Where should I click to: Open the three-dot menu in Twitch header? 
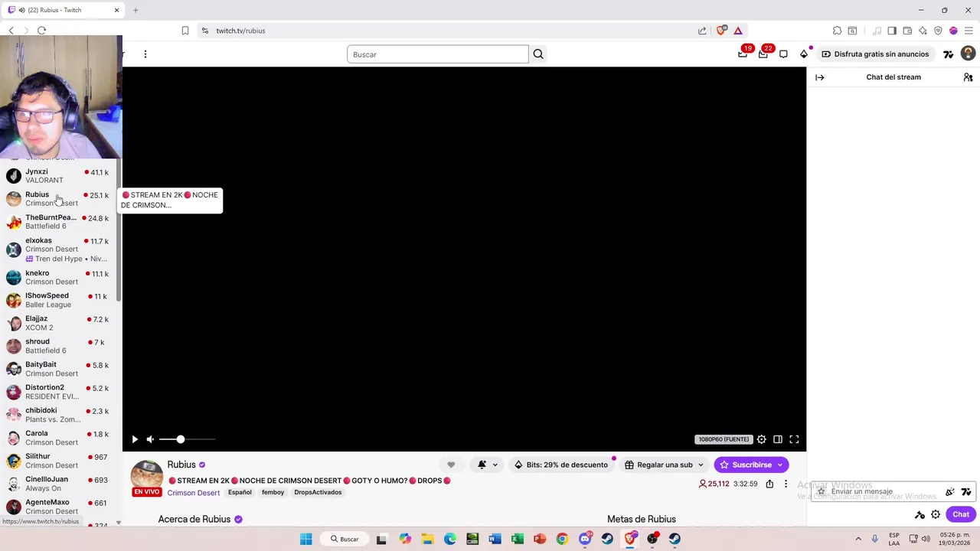pos(145,54)
